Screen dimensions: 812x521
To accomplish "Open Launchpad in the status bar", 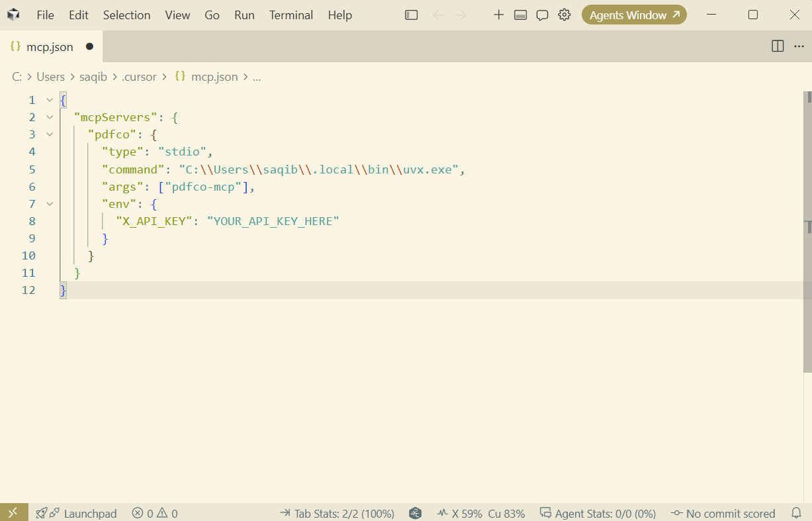I will pos(77,513).
